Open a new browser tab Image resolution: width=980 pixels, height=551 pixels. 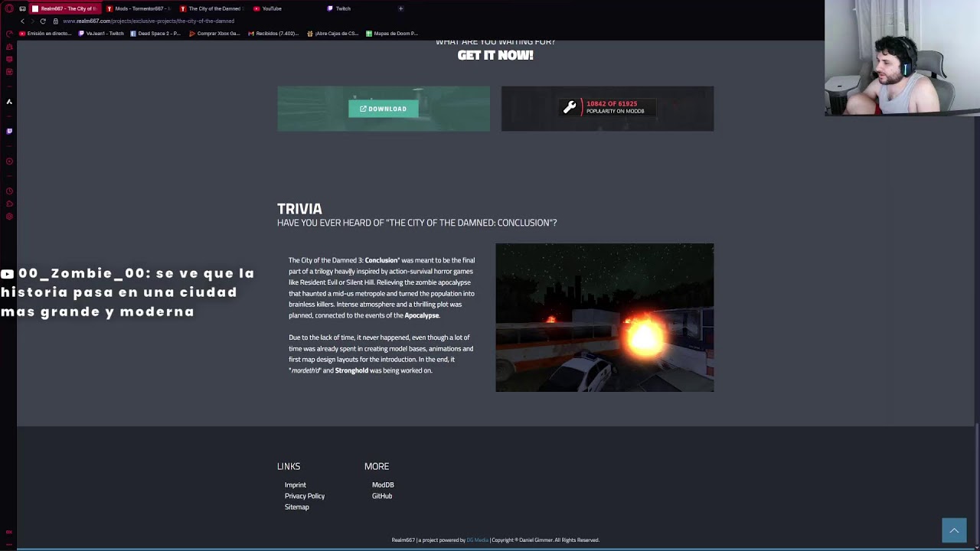(x=400, y=8)
